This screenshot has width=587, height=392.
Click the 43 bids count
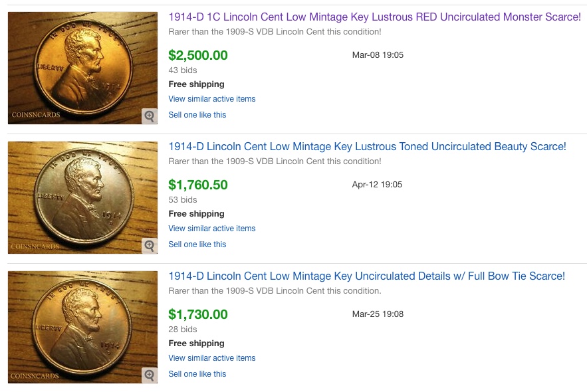coord(183,70)
